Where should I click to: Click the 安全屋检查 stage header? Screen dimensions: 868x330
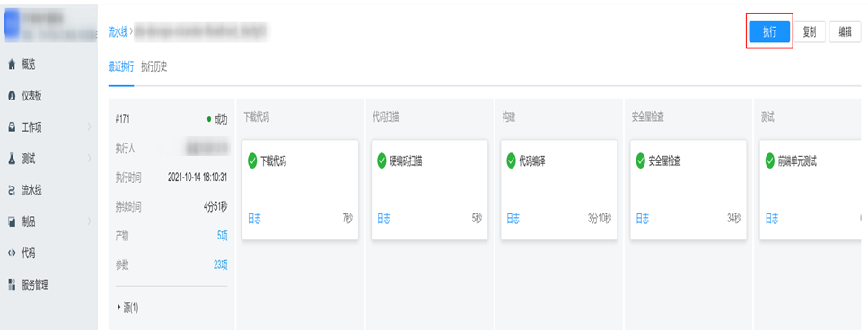[648, 117]
